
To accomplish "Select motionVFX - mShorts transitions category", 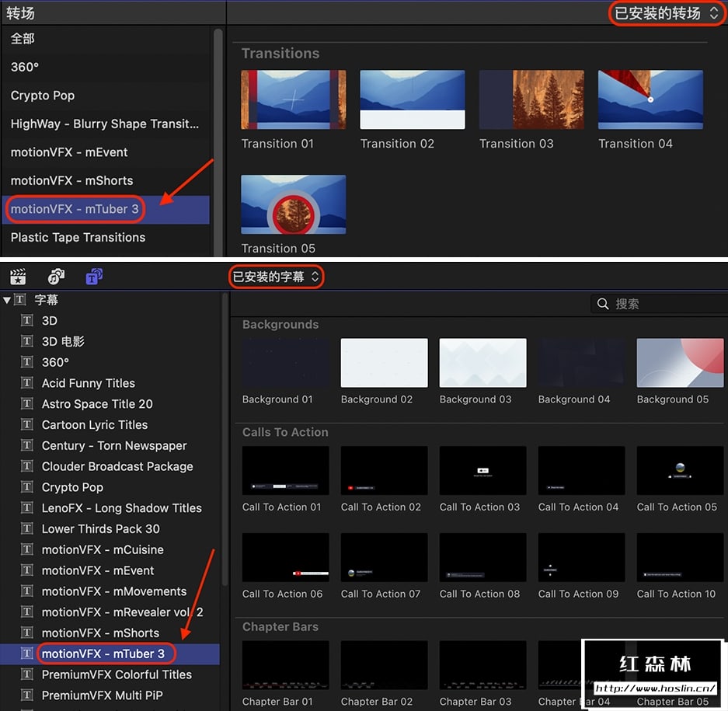I will pyautogui.click(x=106, y=180).
